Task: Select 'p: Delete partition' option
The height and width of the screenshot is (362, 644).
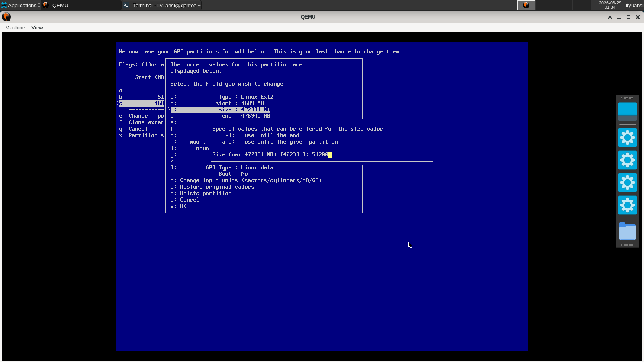Action: (201, 193)
